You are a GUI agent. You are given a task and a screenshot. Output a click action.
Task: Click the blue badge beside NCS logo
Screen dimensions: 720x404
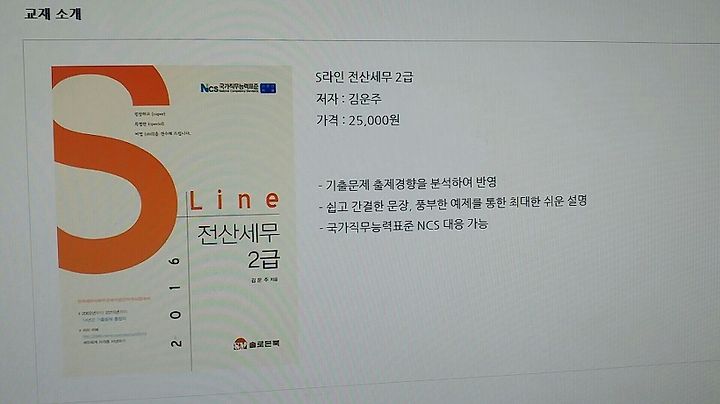[x=268, y=88]
